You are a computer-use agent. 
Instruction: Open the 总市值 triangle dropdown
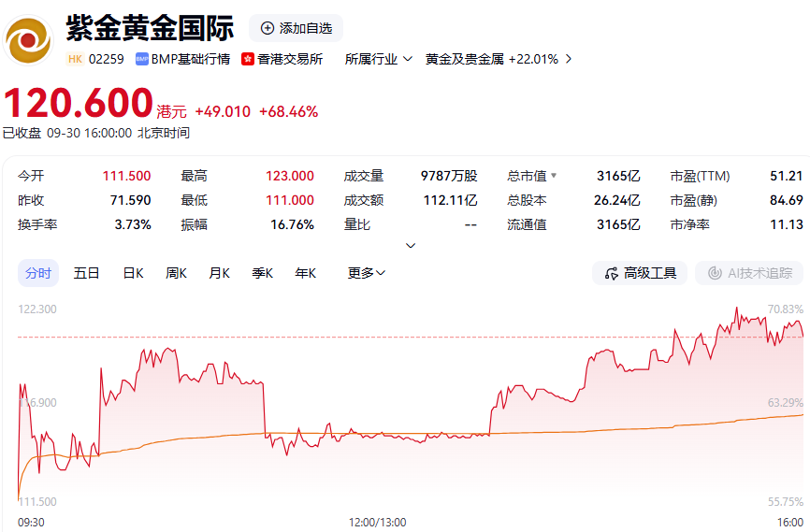pyautogui.click(x=553, y=176)
